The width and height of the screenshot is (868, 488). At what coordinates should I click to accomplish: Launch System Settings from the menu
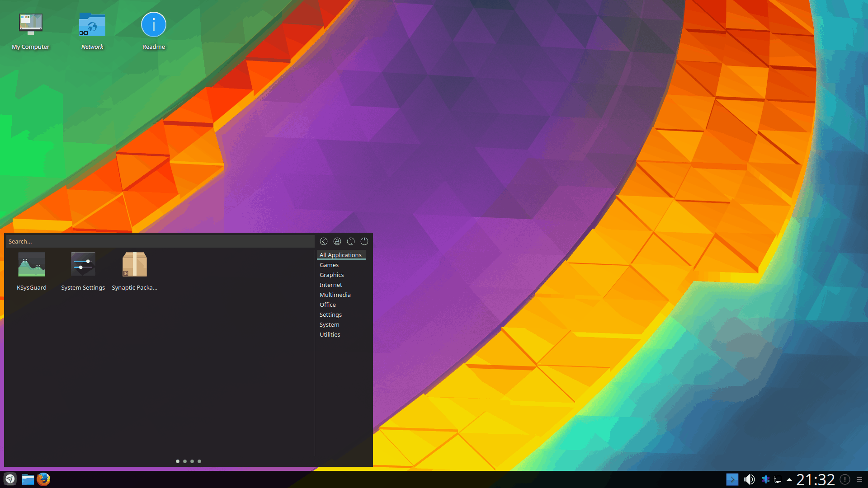click(x=83, y=271)
